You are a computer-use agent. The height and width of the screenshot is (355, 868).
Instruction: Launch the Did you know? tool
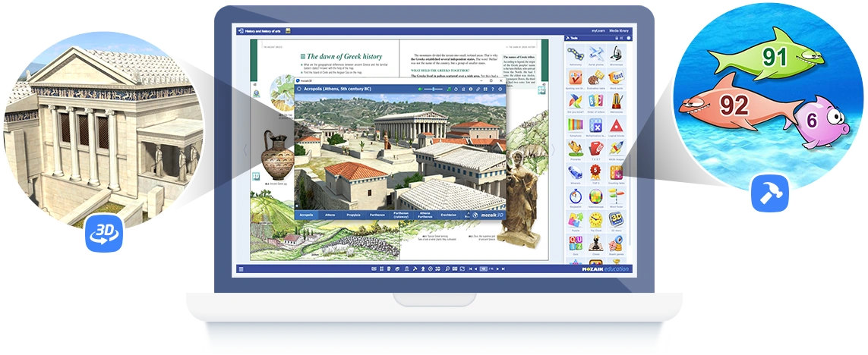coord(575,103)
